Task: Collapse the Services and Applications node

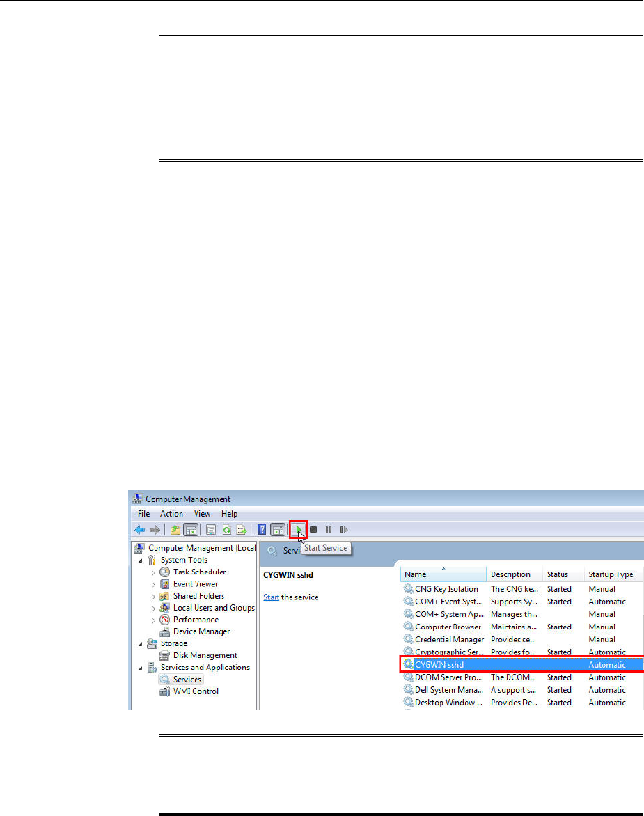Action: point(141,668)
